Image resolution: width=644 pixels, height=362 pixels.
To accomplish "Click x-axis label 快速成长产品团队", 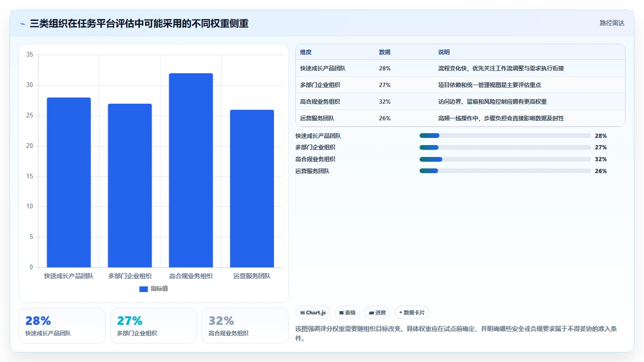I will (x=69, y=276).
